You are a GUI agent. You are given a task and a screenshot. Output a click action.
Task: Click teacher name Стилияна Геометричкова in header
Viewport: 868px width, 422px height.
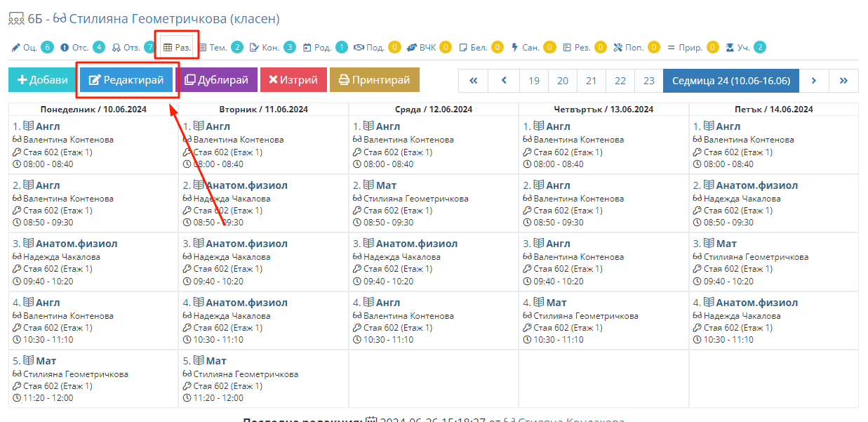point(174,18)
